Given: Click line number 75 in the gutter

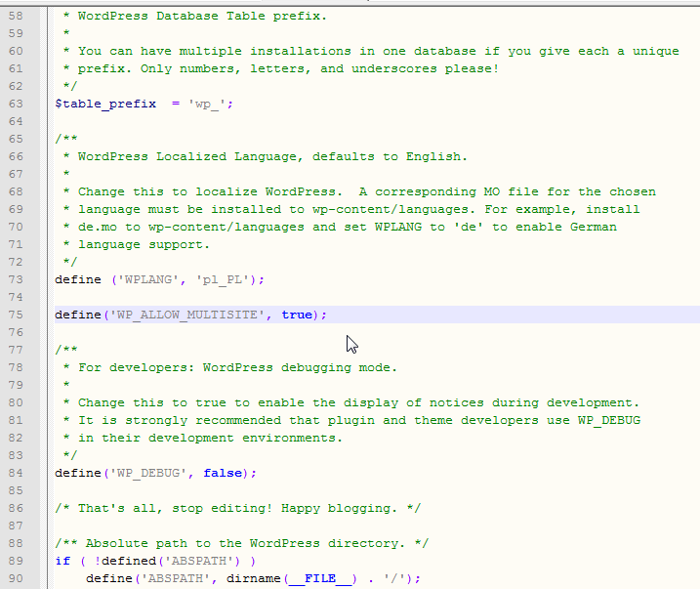Looking at the screenshot, I should tap(16, 315).
